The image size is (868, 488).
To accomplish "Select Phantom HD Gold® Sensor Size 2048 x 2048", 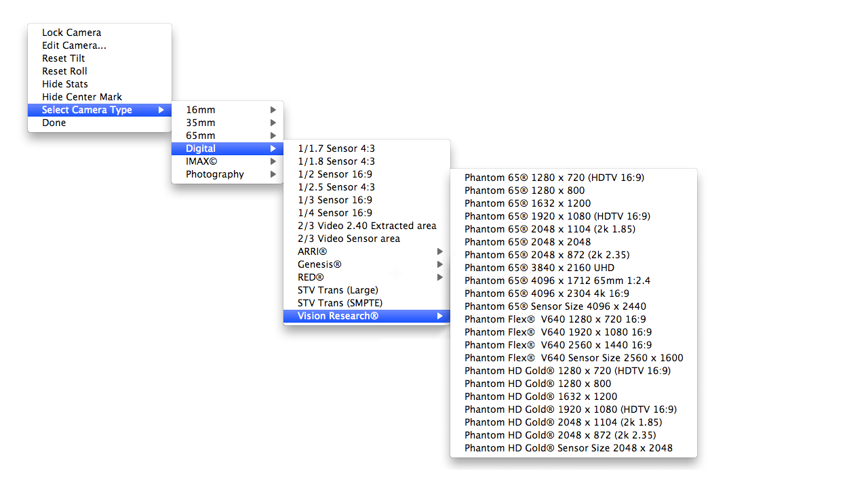I will pyautogui.click(x=574, y=448).
